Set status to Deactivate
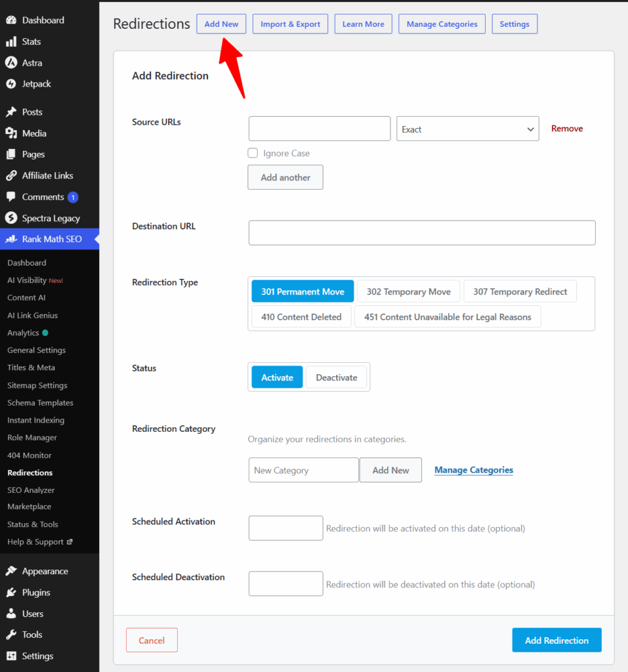The image size is (628, 672). 337,377
